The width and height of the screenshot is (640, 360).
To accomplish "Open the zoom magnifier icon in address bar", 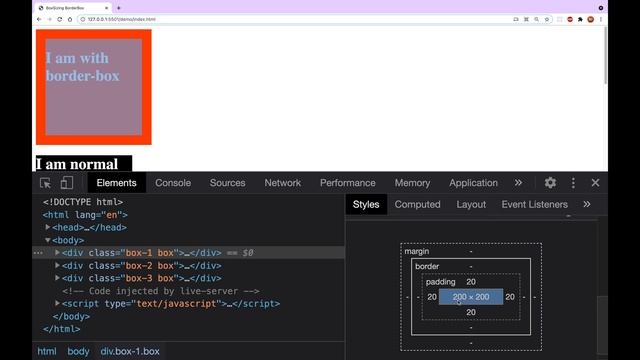I will pos(537,19).
